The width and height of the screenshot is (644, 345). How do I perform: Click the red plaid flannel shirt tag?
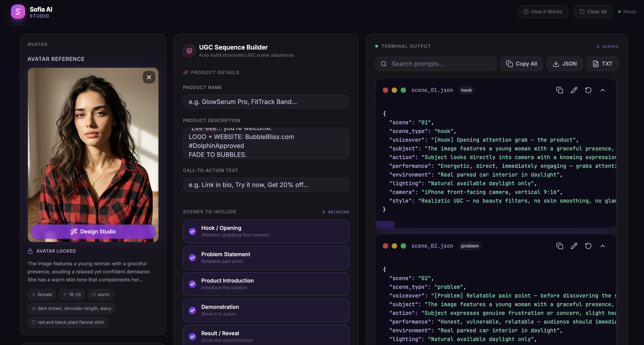pyautogui.click(x=67, y=322)
